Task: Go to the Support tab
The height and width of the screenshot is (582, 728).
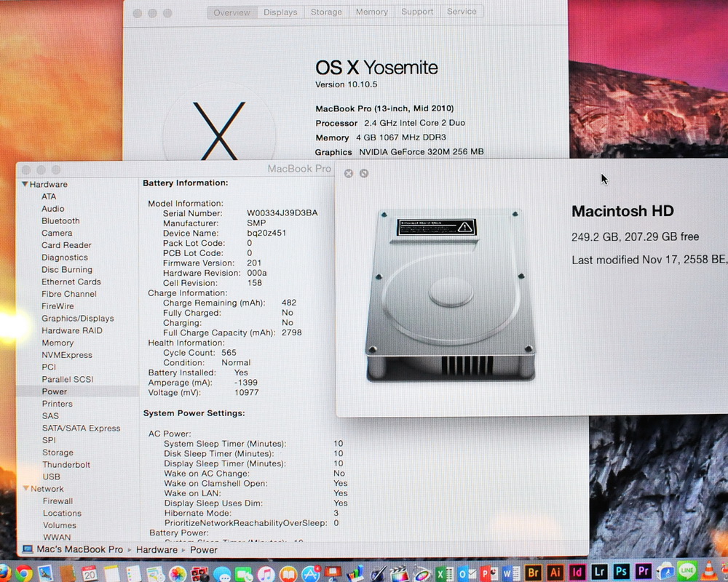Action: (x=417, y=12)
